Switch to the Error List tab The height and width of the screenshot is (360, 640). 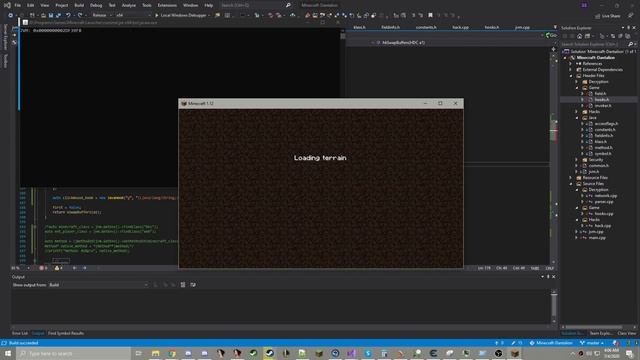tap(20, 333)
